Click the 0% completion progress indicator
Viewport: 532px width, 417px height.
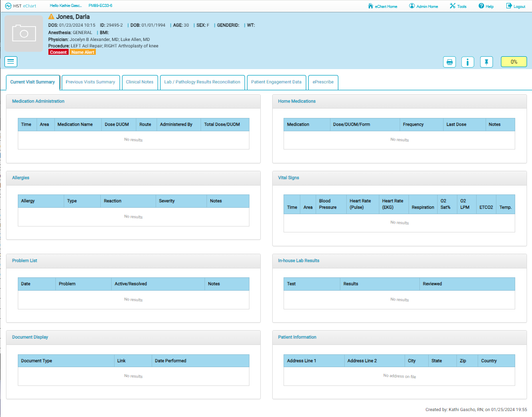click(x=514, y=62)
